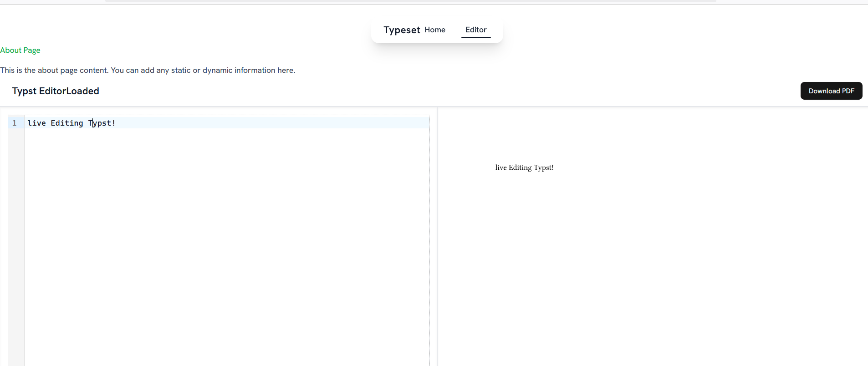The height and width of the screenshot is (366, 868).
Task: Click the divider between editor and preview
Action: pos(437,237)
